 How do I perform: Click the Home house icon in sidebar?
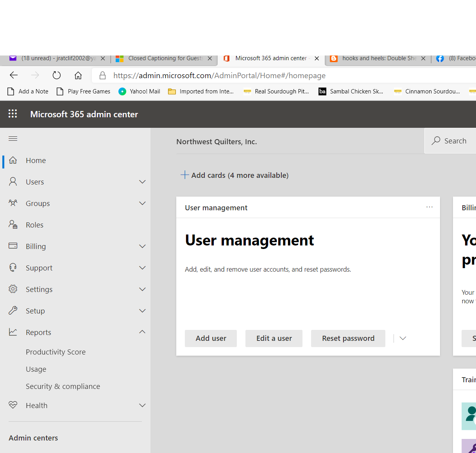13,160
